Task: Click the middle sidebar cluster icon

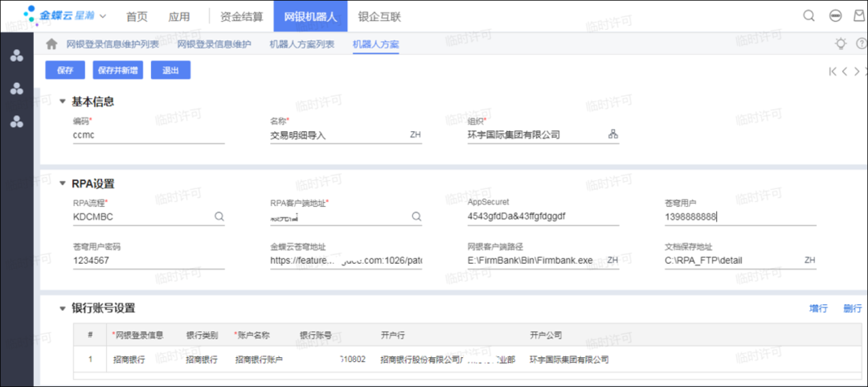Action: click(17, 89)
